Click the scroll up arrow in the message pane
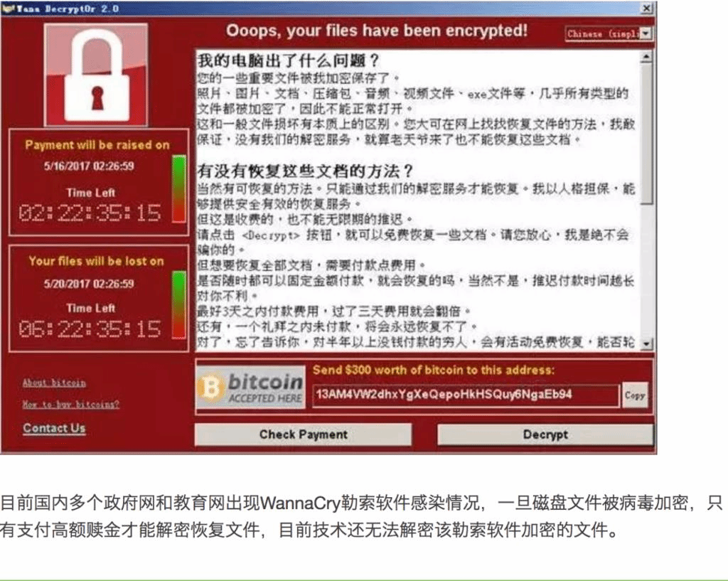Image resolution: width=728 pixels, height=581 pixels. tap(646, 57)
